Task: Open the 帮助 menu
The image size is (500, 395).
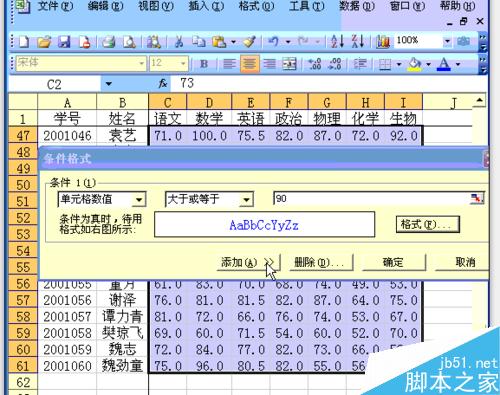Action: (457, 6)
